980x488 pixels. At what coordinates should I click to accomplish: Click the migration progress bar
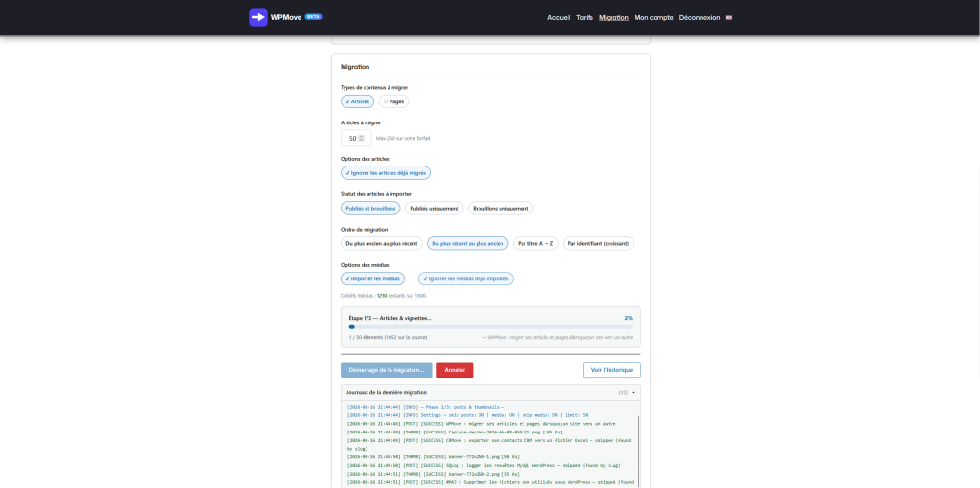point(491,327)
